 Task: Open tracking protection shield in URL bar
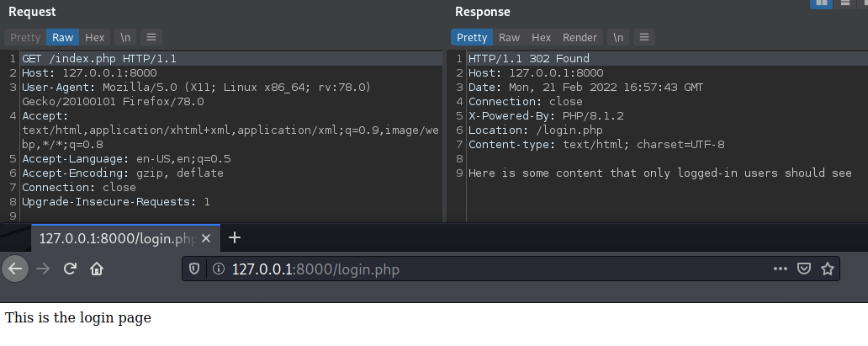pyautogui.click(x=194, y=269)
